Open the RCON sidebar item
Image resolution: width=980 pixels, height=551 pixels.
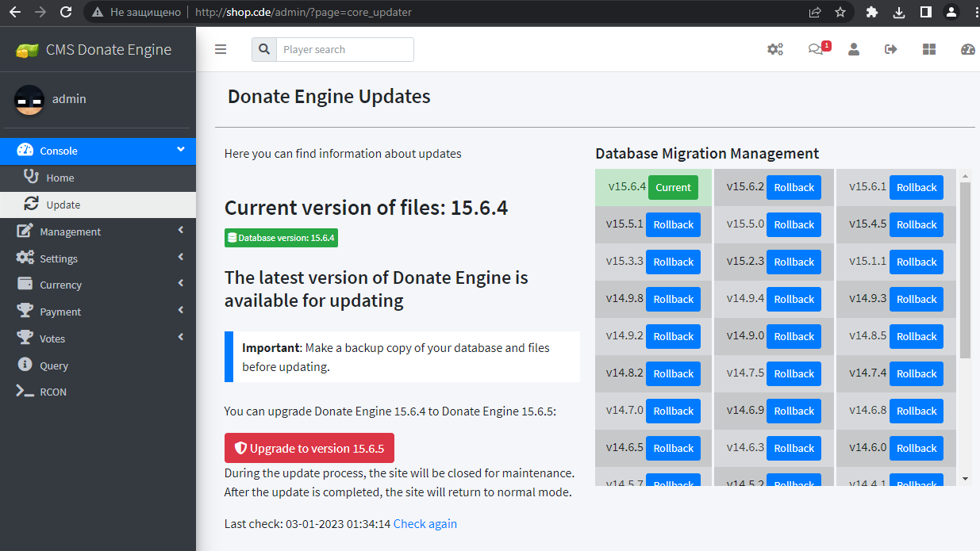coord(53,392)
